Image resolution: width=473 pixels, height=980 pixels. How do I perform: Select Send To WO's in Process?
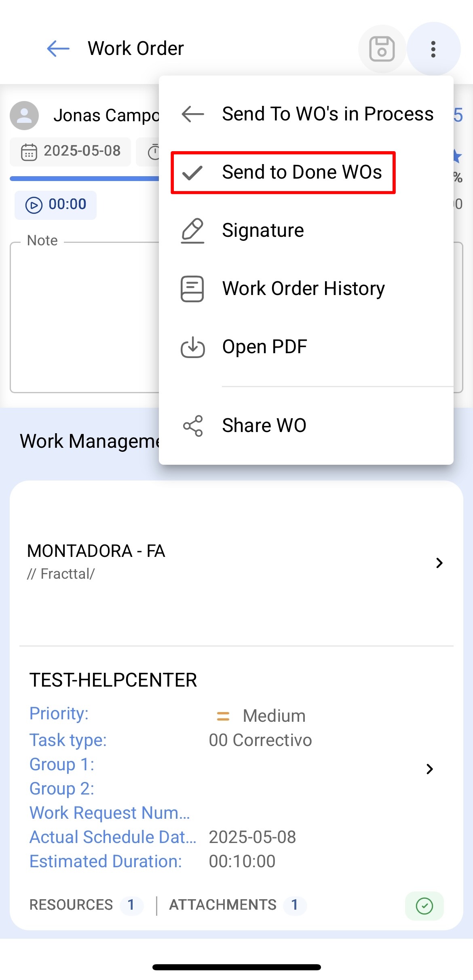(x=327, y=114)
